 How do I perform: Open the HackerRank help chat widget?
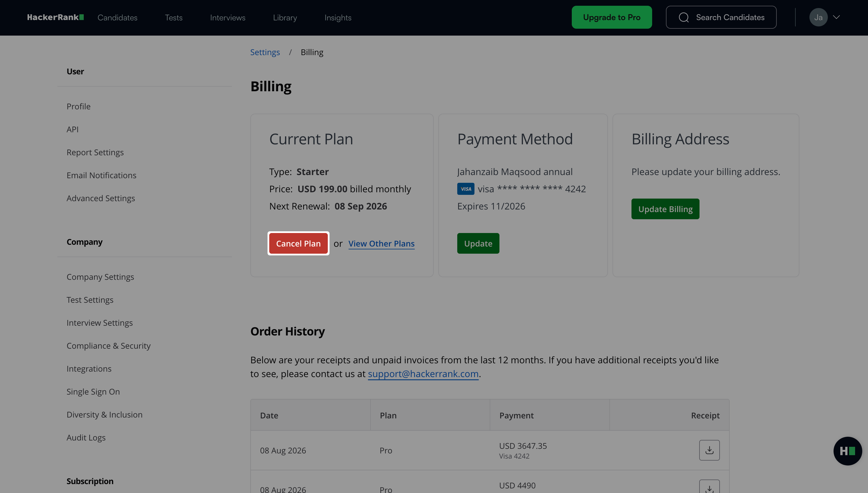[x=847, y=451]
